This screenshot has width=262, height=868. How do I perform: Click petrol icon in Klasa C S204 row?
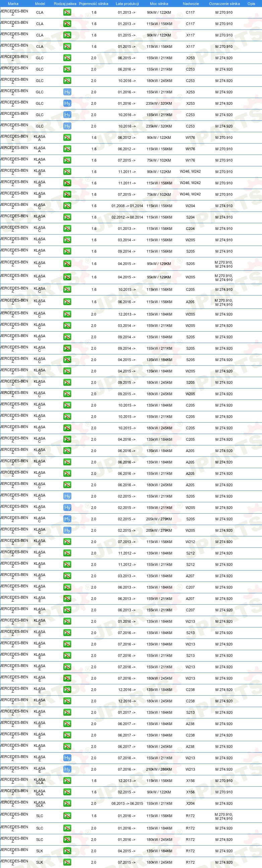click(x=67, y=218)
